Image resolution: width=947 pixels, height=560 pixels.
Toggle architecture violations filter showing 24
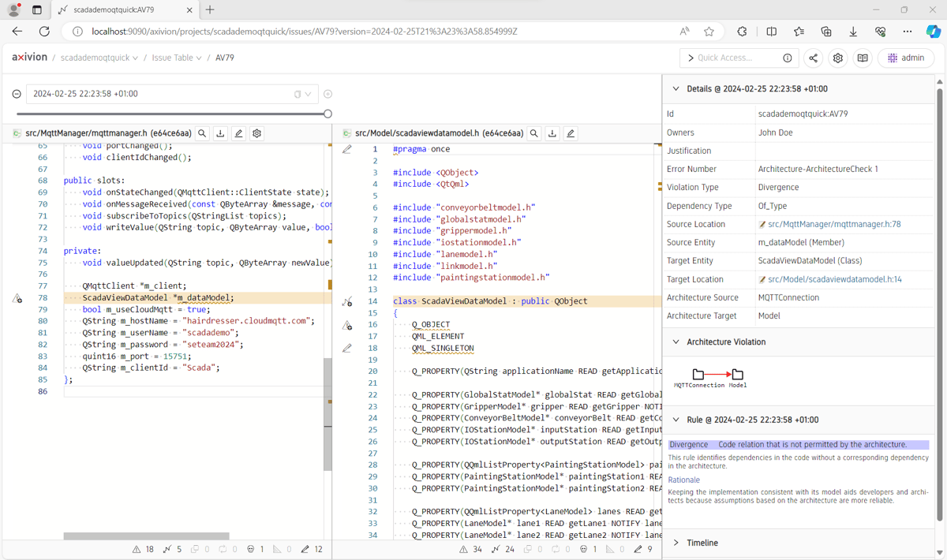click(x=503, y=549)
